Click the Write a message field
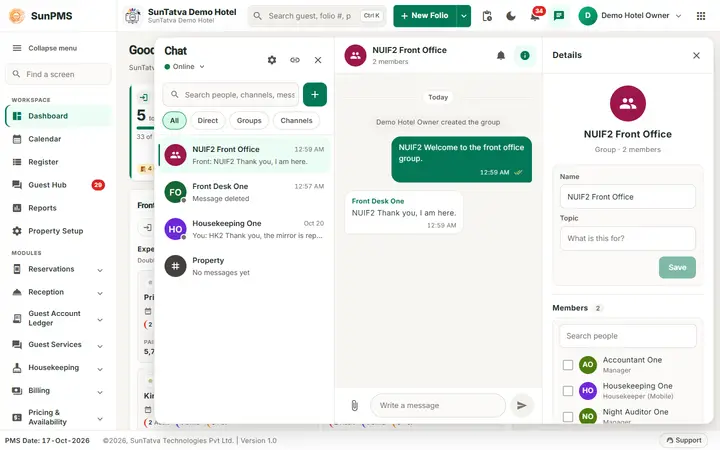 438,405
